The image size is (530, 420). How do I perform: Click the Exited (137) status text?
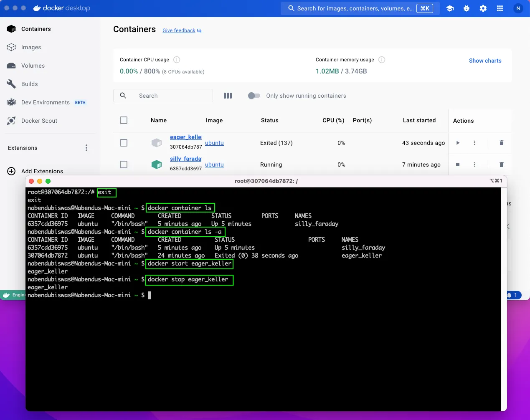click(276, 143)
